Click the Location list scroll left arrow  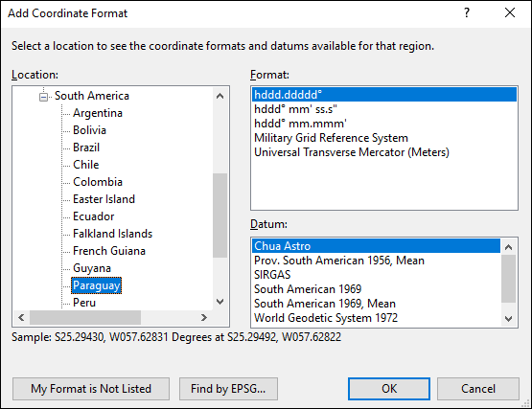tap(21, 318)
